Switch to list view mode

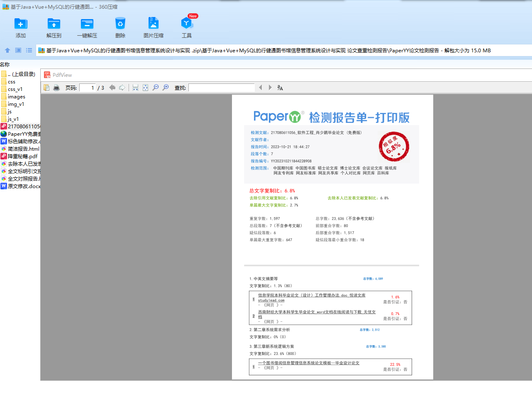(x=29, y=50)
